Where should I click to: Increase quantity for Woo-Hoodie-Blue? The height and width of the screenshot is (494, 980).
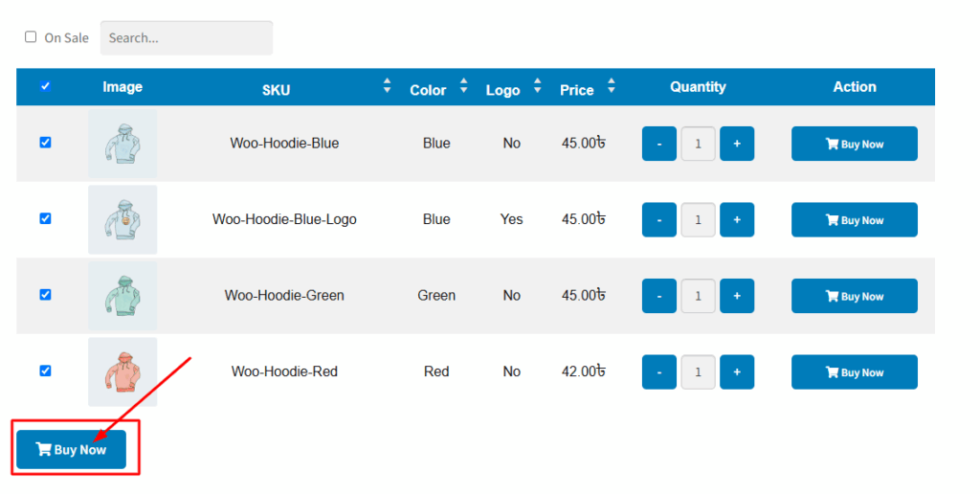coord(737,144)
